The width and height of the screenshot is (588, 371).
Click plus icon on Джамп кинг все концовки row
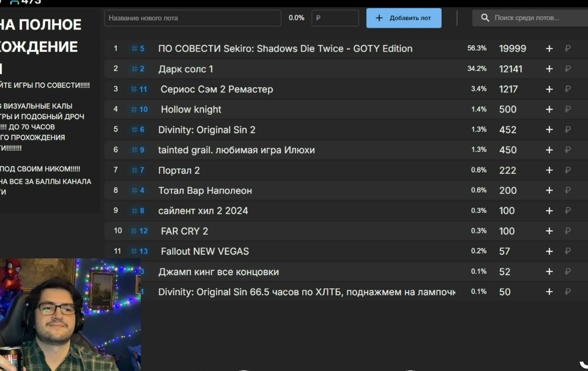549,271
